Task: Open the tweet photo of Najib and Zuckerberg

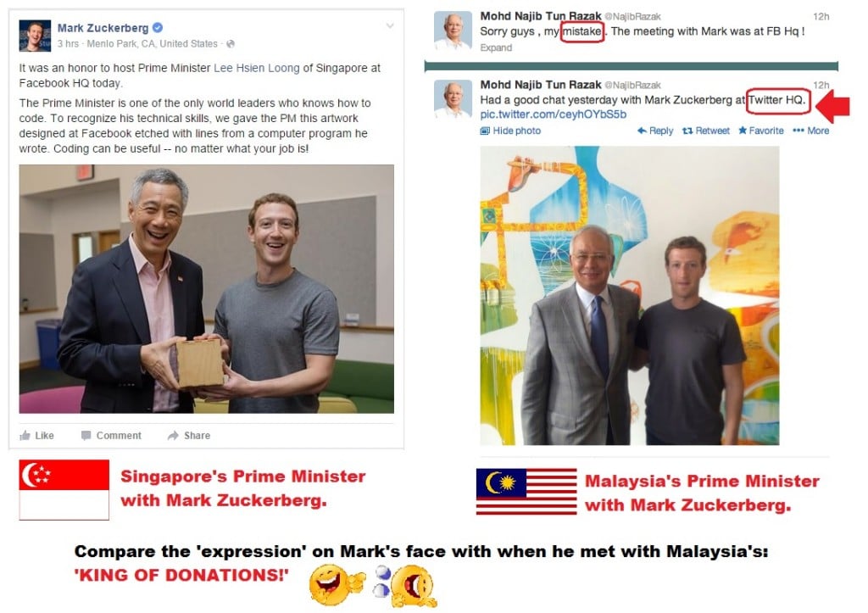Action: click(x=630, y=296)
